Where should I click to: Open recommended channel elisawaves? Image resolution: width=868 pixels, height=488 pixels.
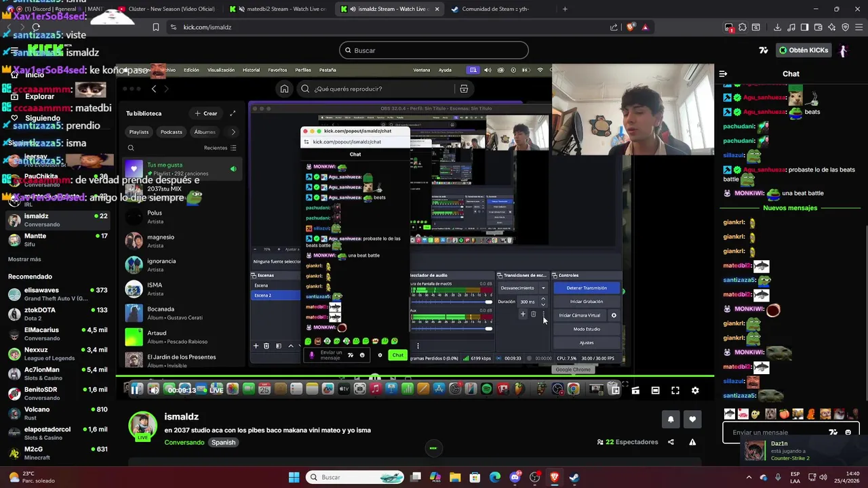click(x=58, y=294)
